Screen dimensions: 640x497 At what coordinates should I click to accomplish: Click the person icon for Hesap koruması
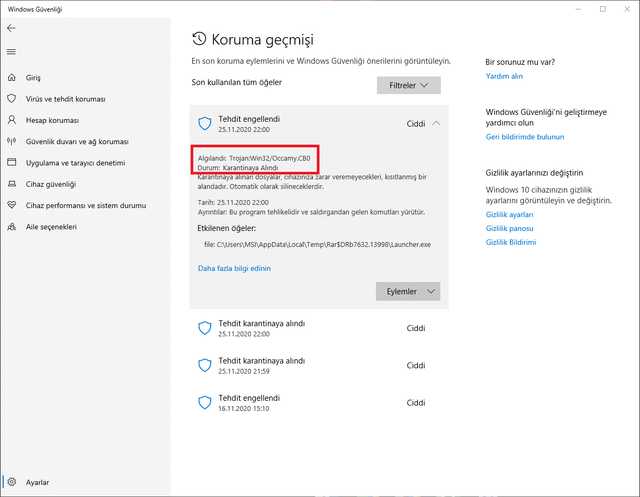[x=12, y=120]
